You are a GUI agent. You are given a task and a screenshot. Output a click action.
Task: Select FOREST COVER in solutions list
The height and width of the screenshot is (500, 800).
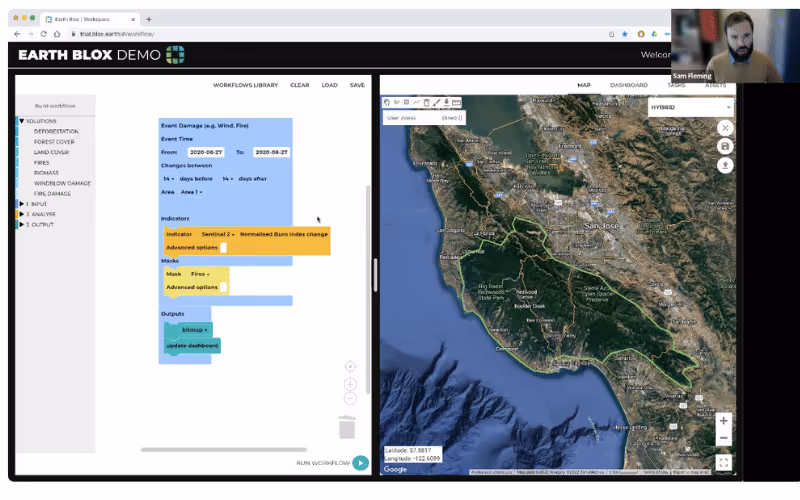pyautogui.click(x=54, y=142)
